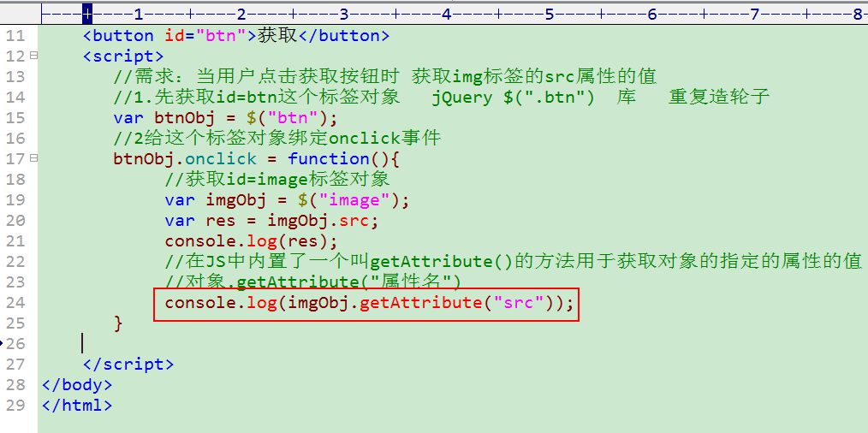Click the comment //对象.getAttribute("属性名")
The image size is (868, 433).
tap(312, 282)
